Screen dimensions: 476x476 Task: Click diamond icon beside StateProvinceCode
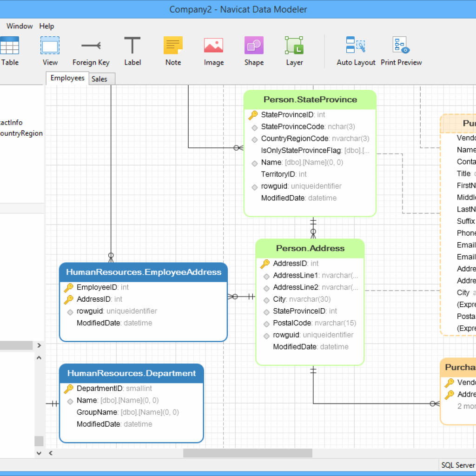pyautogui.click(x=254, y=127)
